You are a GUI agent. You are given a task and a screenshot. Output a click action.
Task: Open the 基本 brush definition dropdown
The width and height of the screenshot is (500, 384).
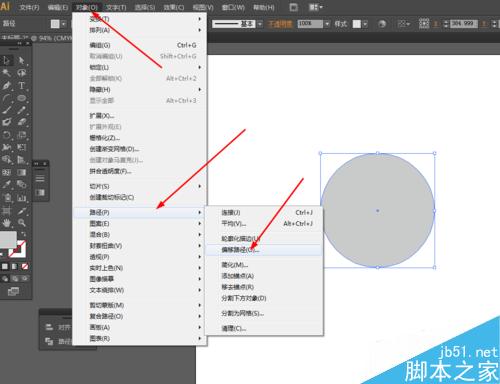tap(260, 24)
